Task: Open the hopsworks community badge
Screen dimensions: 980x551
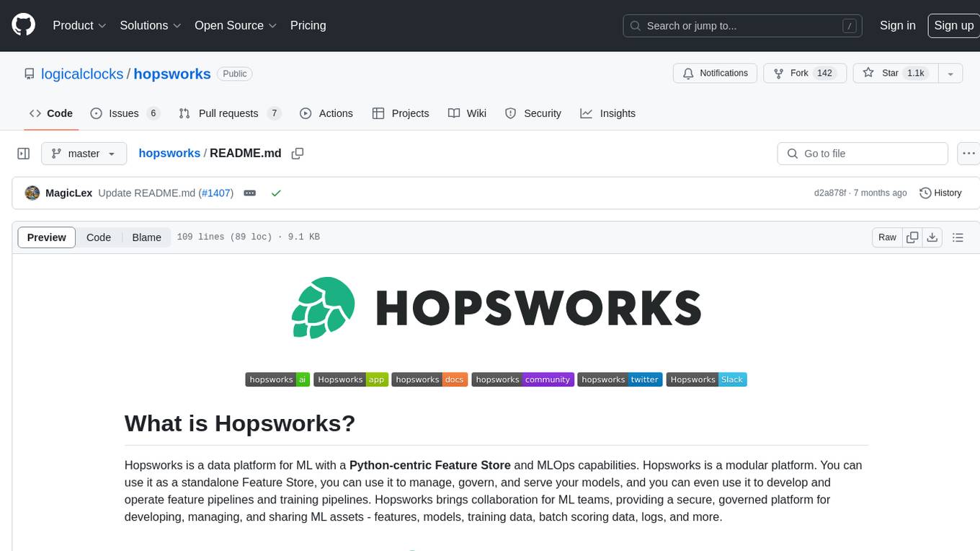Action: 522,379
